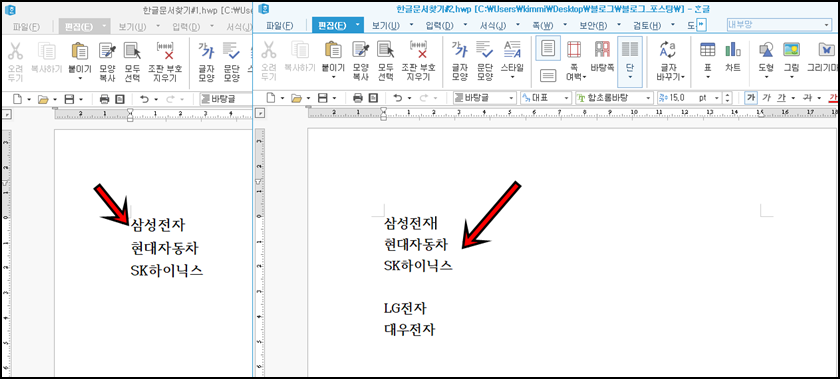Click the 단 columns icon
The height and width of the screenshot is (379, 840).
click(x=629, y=50)
